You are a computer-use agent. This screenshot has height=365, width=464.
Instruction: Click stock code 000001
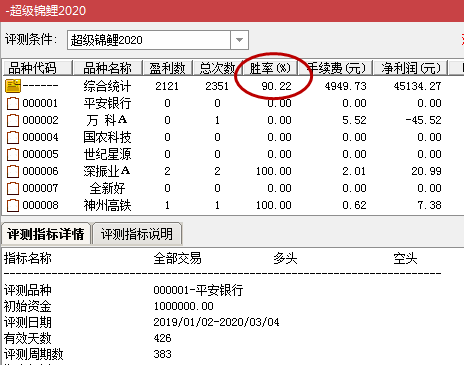40,103
